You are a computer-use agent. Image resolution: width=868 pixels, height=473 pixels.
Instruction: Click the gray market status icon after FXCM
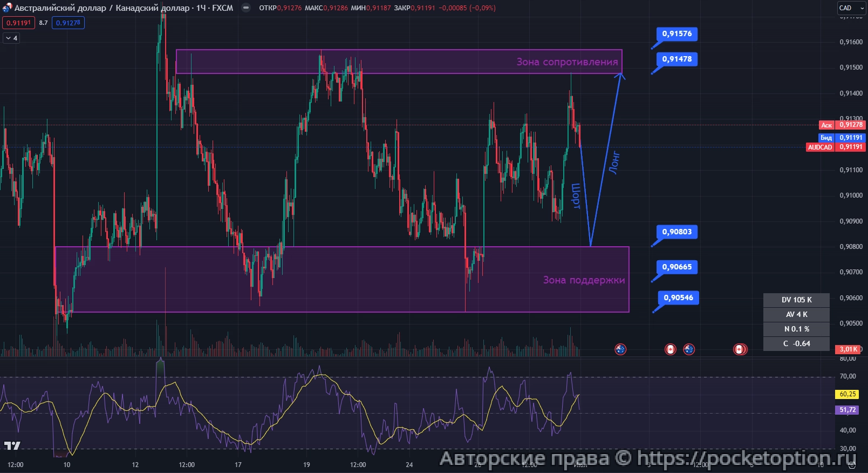245,8
